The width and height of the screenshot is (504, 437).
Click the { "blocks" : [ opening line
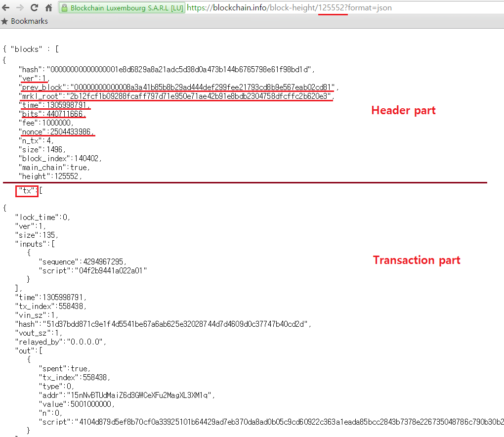31,49
